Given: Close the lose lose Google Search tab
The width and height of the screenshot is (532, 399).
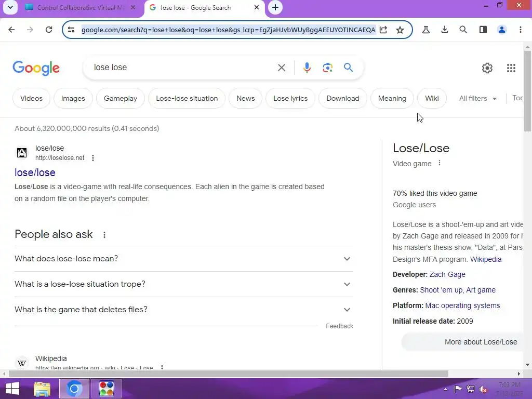Looking at the screenshot, I should coord(257,7).
